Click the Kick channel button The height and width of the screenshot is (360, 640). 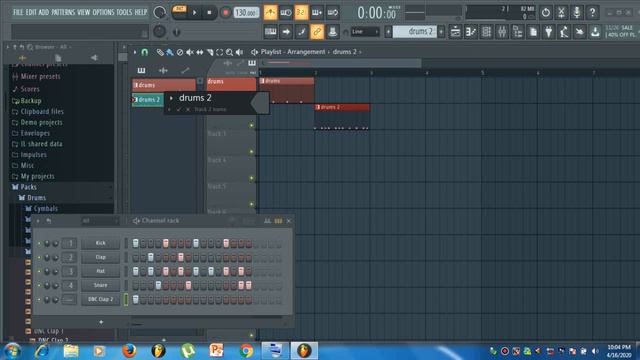click(100, 243)
